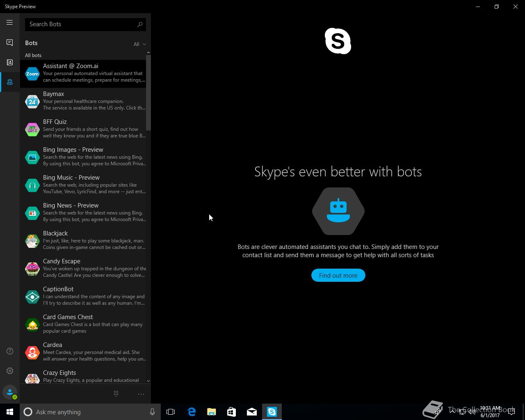Click Bing Images bot avatar
The height and width of the screenshot is (420, 525).
coord(32,157)
